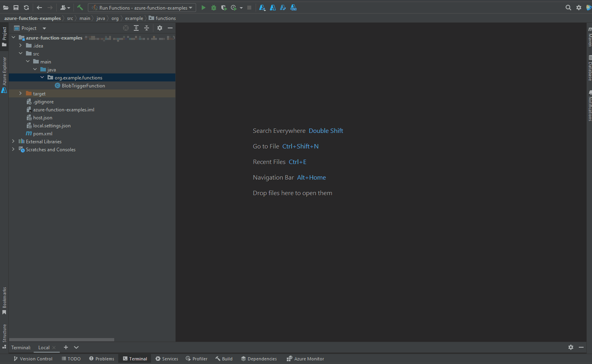Click the Reload from disk icon
Image resolution: width=592 pixels, height=364 pixels.
click(x=26, y=8)
